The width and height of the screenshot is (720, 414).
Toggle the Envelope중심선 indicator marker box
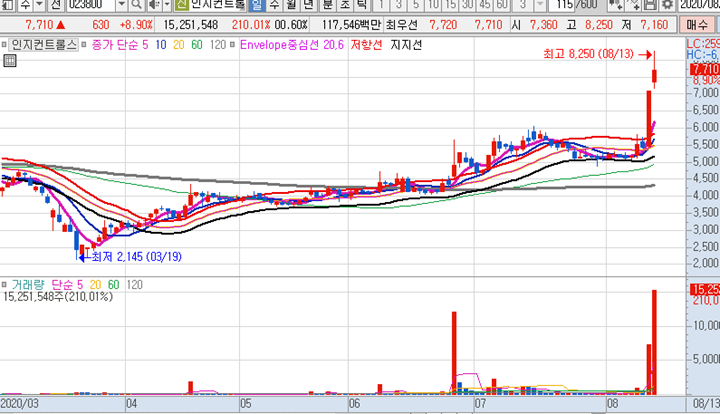click(232, 45)
